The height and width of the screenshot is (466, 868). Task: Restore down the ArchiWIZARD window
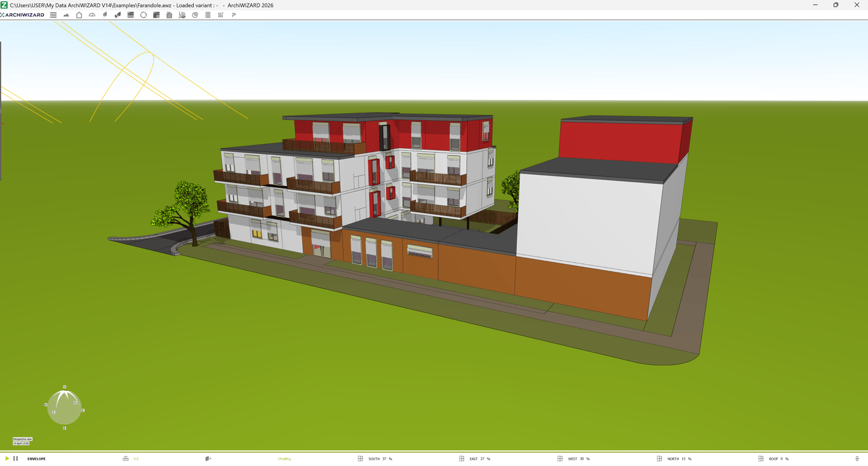pos(836,5)
